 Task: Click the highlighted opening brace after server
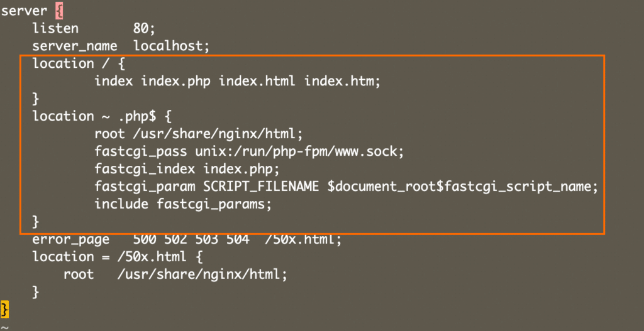(59, 11)
